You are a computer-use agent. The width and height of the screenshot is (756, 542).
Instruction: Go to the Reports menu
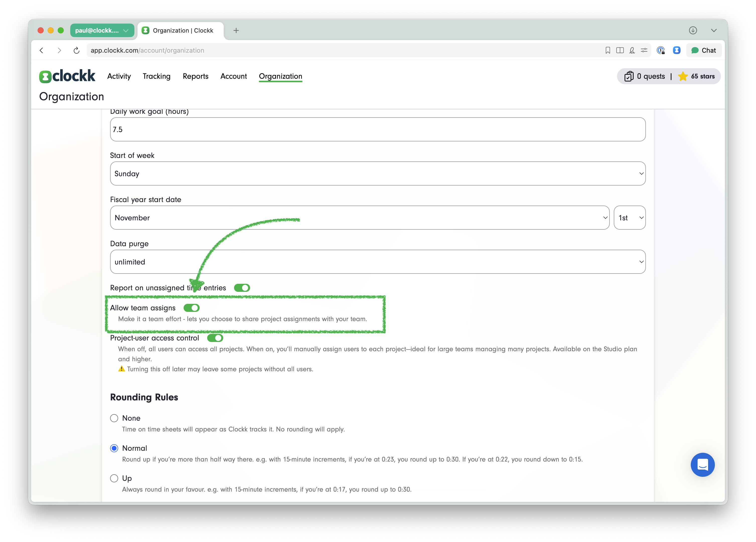point(195,76)
